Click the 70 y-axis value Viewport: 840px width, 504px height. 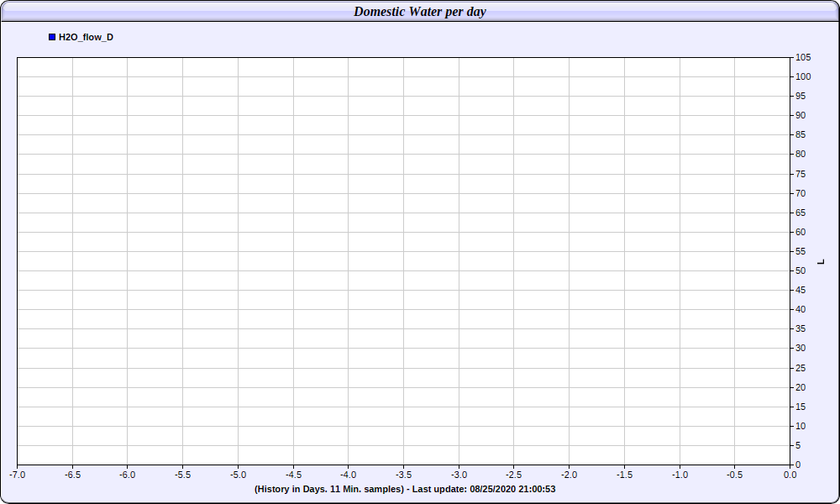801,193
